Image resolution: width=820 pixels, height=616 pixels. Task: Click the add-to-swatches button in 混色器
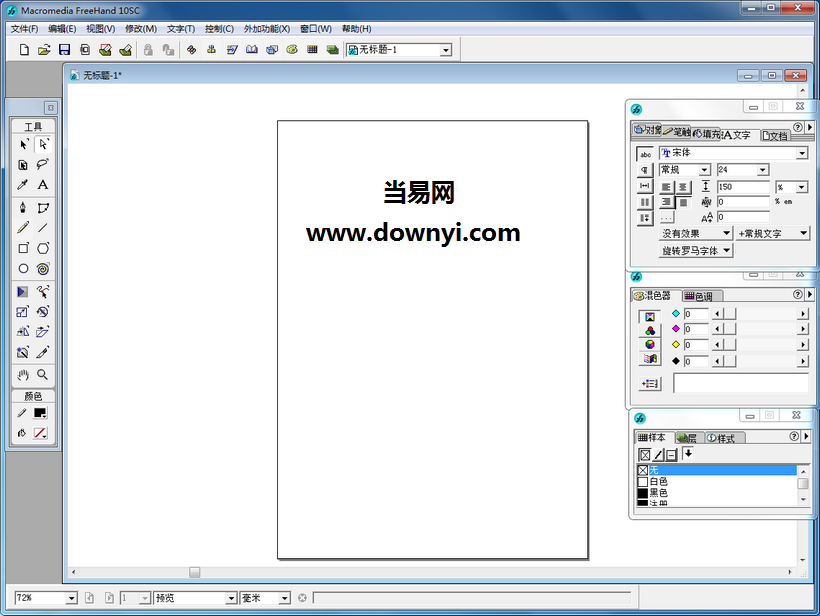(649, 383)
